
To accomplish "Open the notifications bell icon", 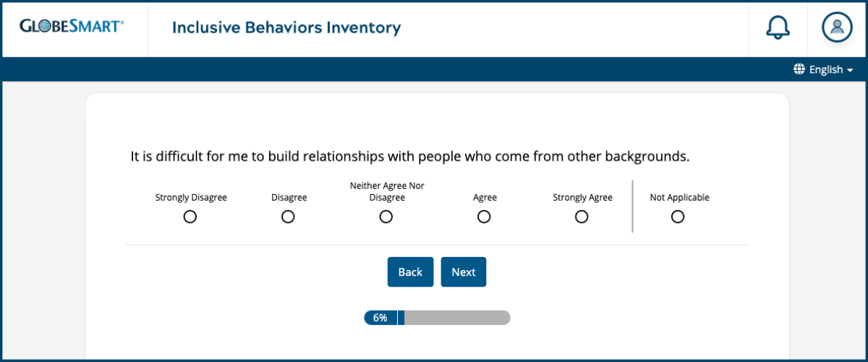I will 778,28.
